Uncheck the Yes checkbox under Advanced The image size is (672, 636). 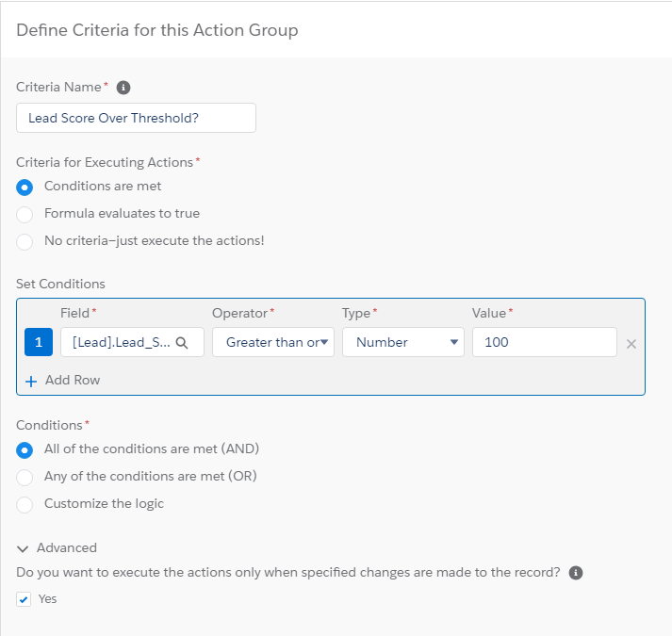click(x=25, y=599)
